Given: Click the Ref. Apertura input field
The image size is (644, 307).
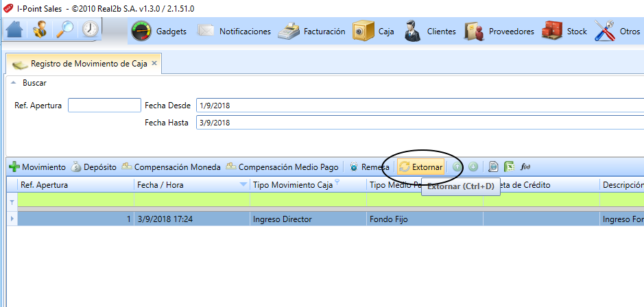Looking at the screenshot, I should tap(104, 105).
